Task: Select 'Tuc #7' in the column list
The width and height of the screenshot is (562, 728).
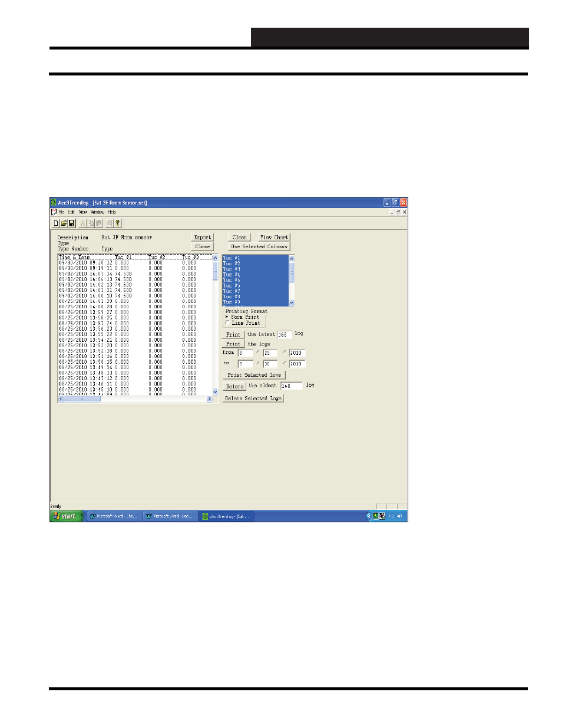Action: tap(256, 291)
